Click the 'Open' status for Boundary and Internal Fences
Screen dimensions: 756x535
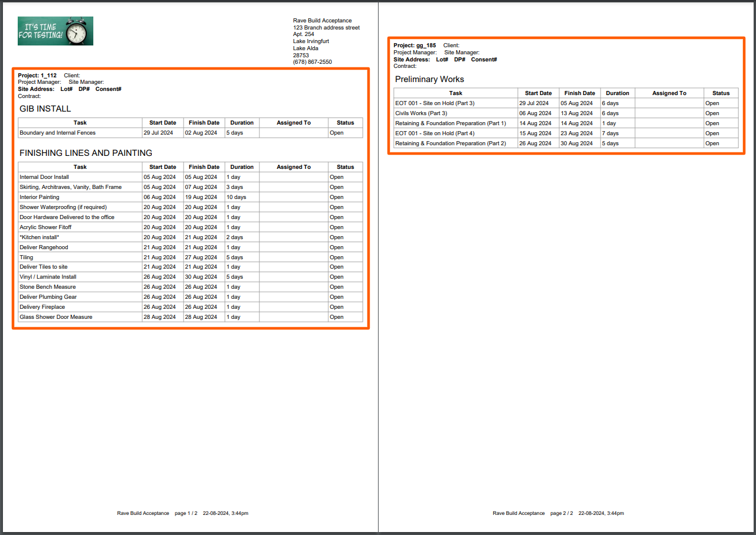pyautogui.click(x=337, y=133)
